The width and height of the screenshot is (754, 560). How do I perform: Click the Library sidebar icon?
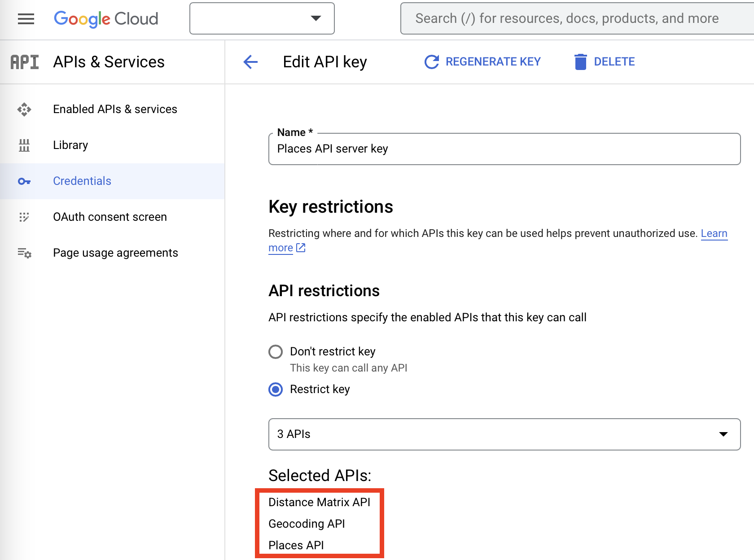click(24, 145)
